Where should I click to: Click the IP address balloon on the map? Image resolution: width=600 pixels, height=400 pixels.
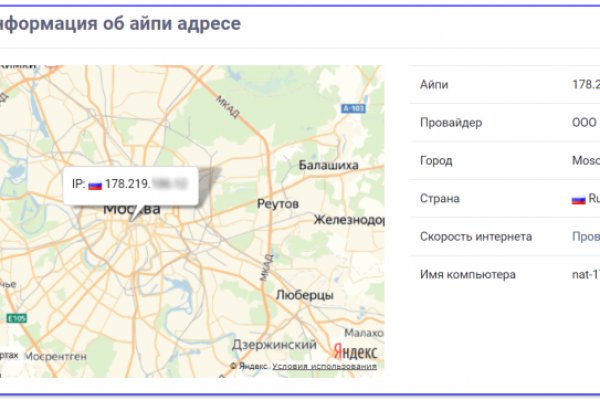[129, 184]
